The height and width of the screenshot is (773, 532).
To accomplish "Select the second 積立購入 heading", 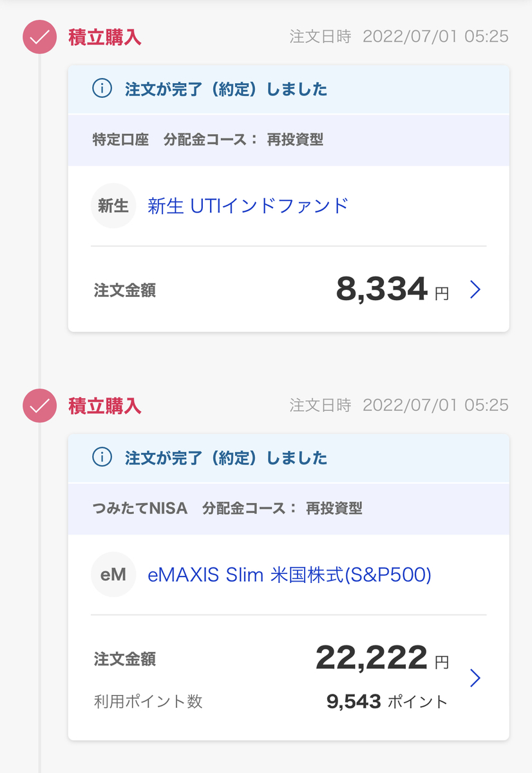I will [x=105, y=406].
